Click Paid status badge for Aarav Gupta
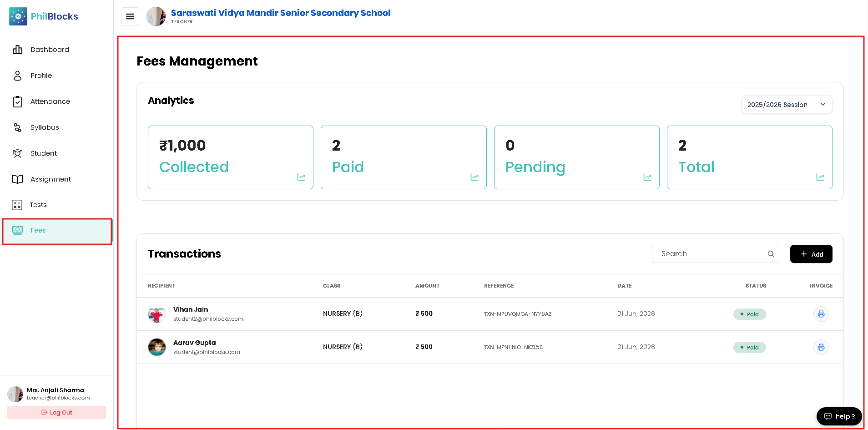The image size is (868, 430). 749,347
